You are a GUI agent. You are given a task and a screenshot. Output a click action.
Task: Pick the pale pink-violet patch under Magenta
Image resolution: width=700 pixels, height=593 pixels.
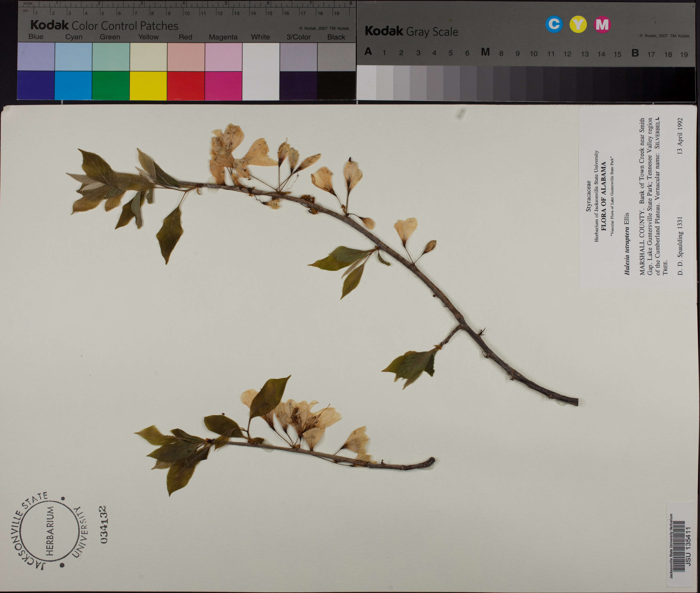click(x=223, y=56)
